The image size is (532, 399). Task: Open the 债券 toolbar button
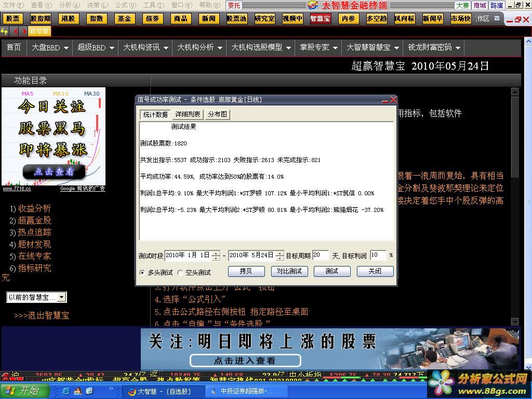click(x=153, y=19)
